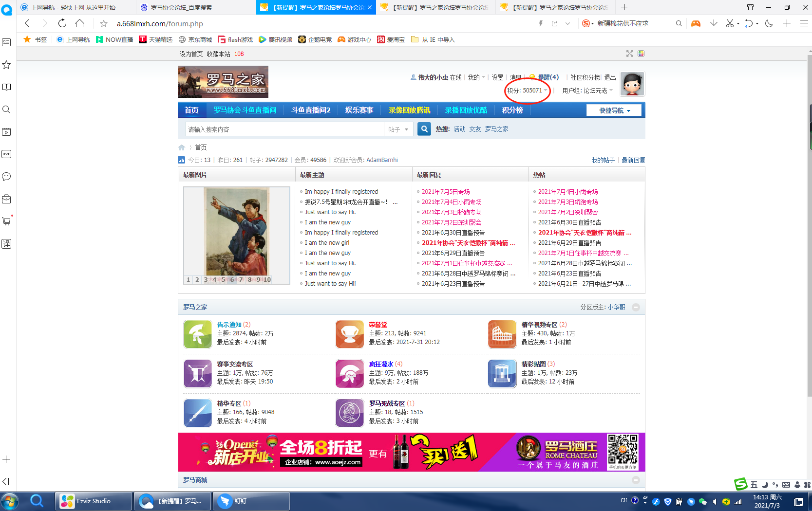Viewport: 812px width, 511px height.
Task: Open the translate icon in the left sidebar
Action: coord(7,244)
